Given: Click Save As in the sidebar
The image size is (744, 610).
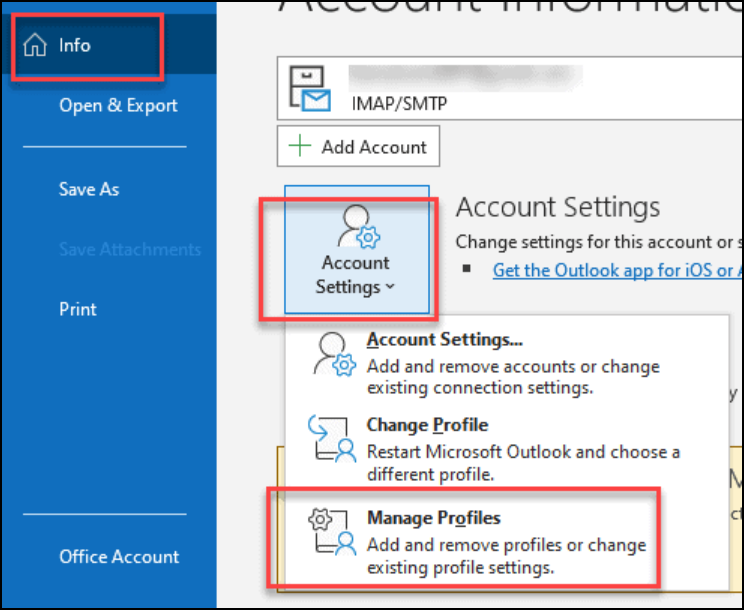Looking at the screenshot, I should (x=89, y=189).
